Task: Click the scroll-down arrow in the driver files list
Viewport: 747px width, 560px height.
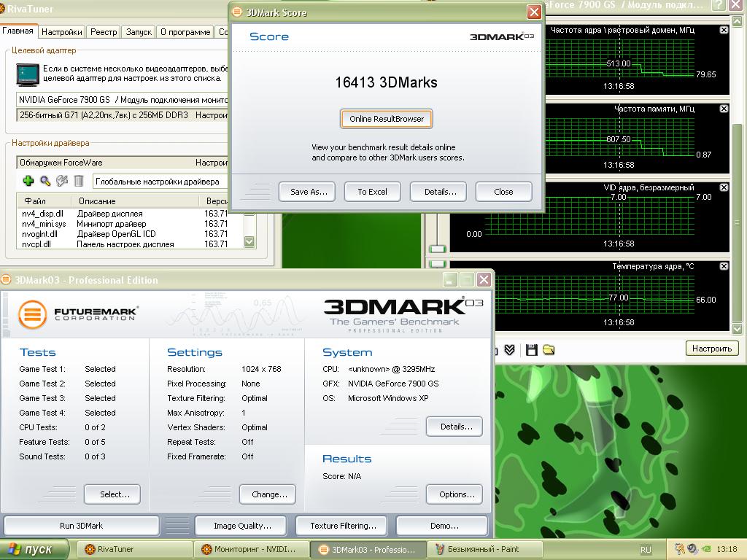Action: [x=249, y=242]
